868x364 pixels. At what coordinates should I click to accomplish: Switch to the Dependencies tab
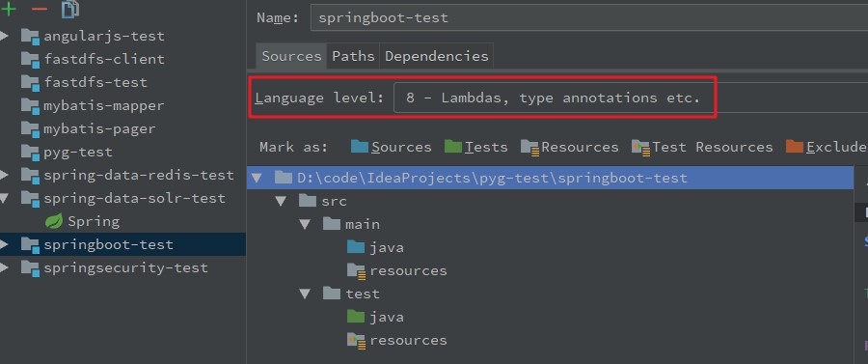pos(437,57)
